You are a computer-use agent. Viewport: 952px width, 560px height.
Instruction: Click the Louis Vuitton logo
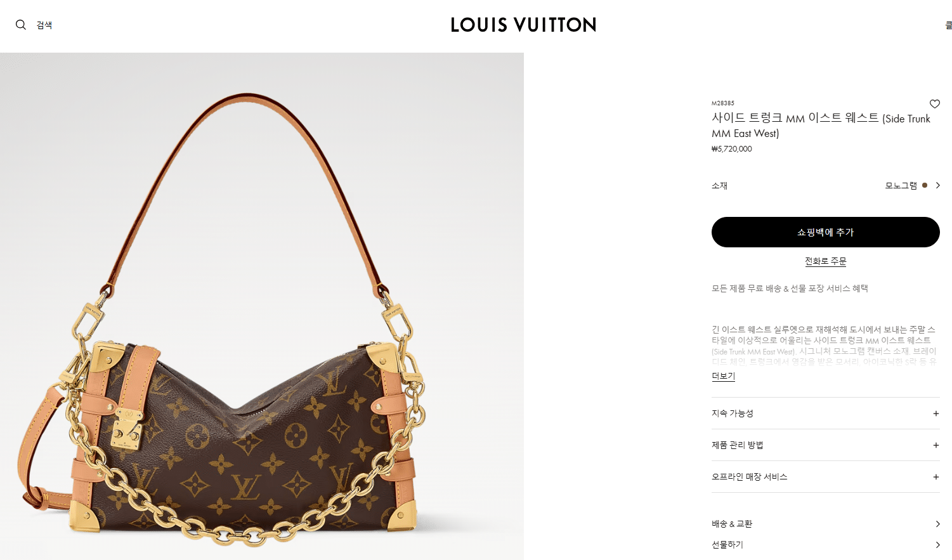523,25
